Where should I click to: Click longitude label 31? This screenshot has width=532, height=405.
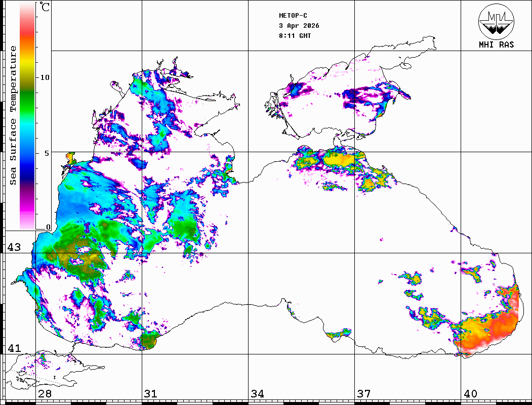(x=151, y=394)
